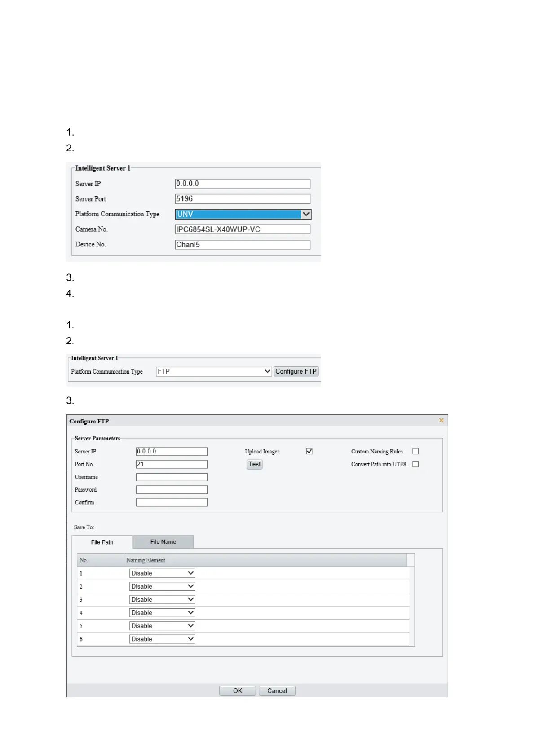Click the Test button
This screenshot has height=756, width=535.
point(254,464)
